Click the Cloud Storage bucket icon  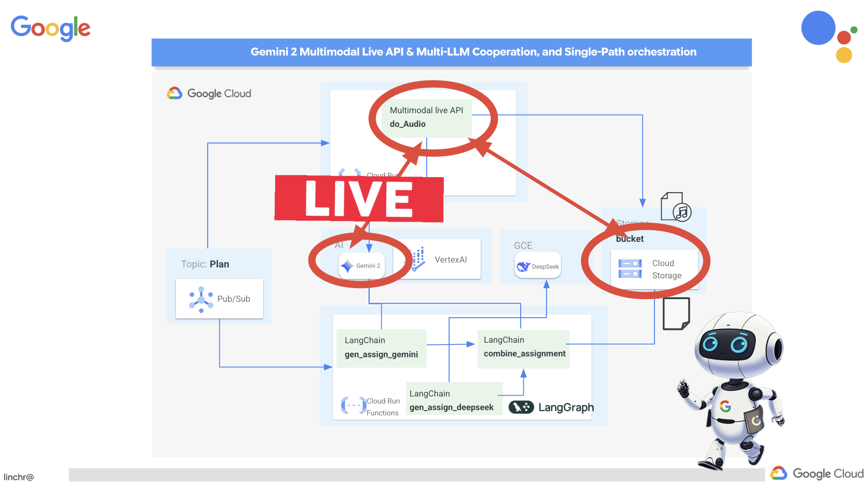[629, 266]
